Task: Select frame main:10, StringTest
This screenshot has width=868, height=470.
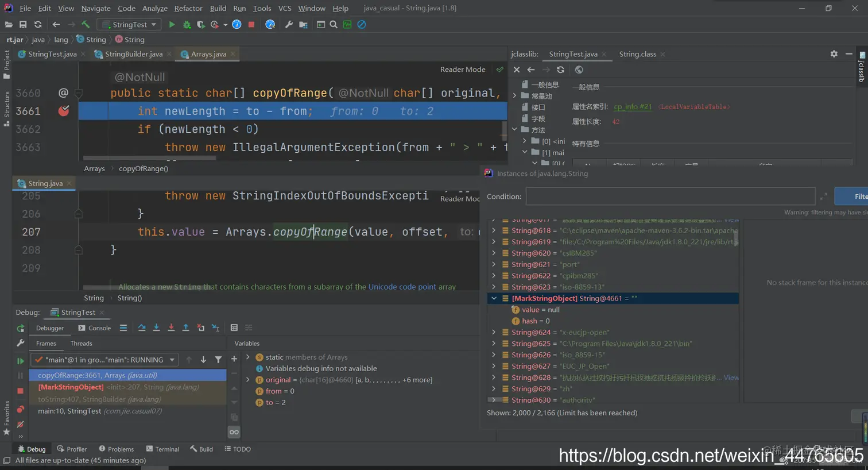Action: click(x=127, y=411)
